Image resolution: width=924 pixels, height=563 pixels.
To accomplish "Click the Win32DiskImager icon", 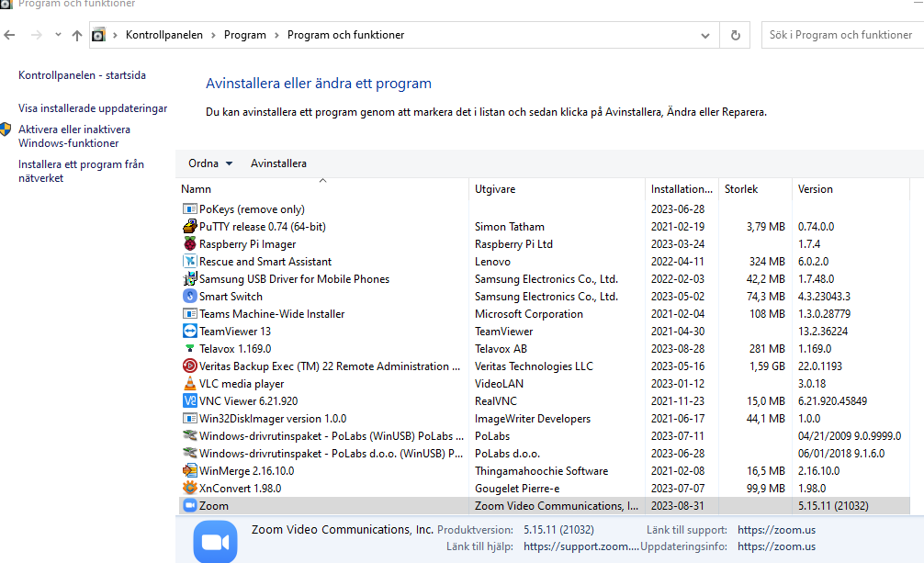I will [189, 419].
